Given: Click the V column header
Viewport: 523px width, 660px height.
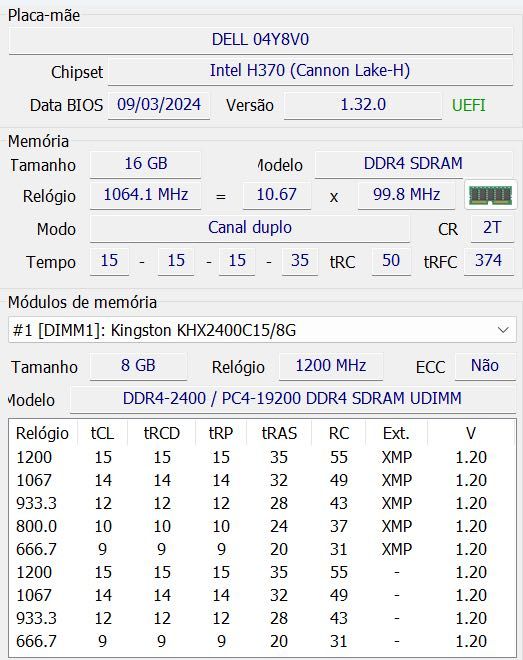Looking at the screenshot, I should tap(471, 433).
